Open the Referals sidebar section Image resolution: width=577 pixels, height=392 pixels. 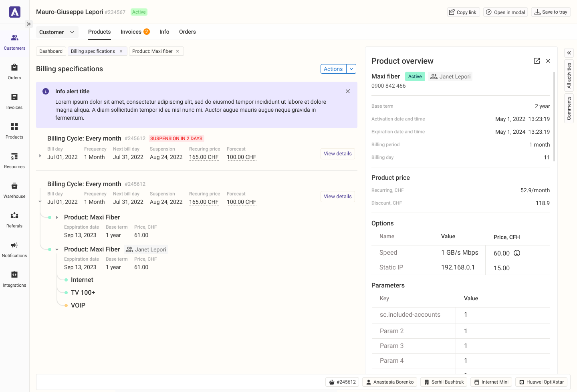point(14,220)
